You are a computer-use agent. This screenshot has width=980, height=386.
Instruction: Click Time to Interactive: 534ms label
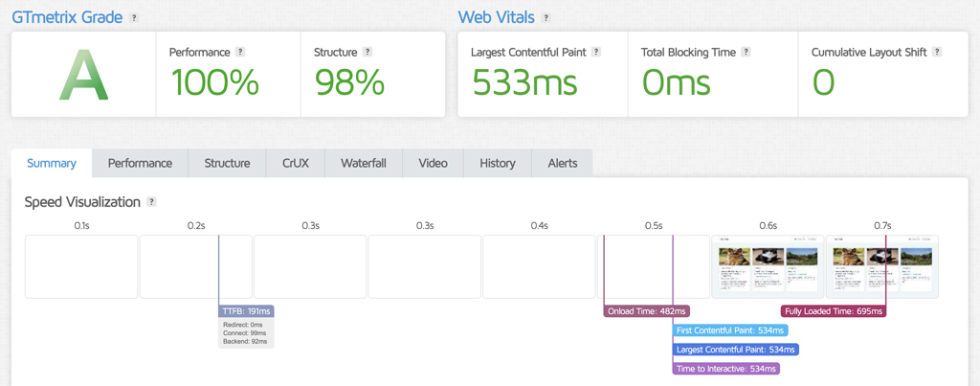pyautogui.click(x=726, y=369)
